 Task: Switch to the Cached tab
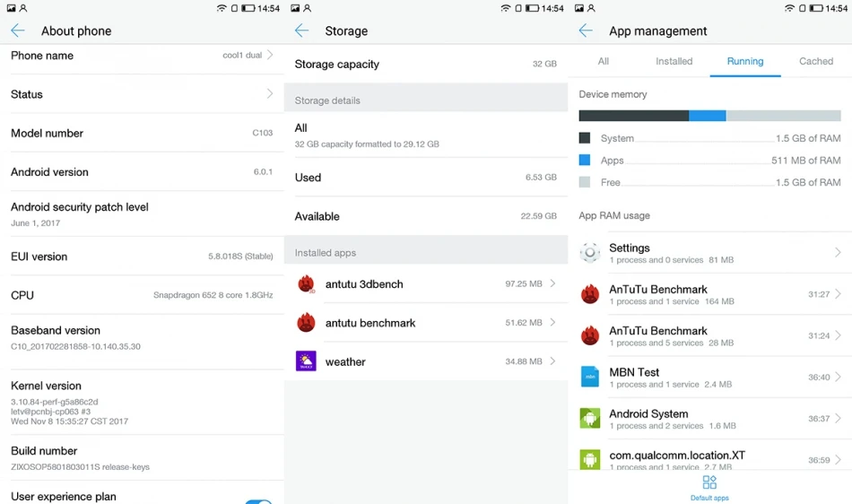[x=815, y=61]
